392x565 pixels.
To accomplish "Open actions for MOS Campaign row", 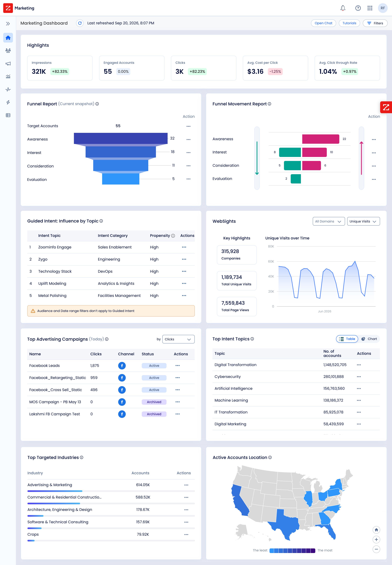I will (178, 402).
